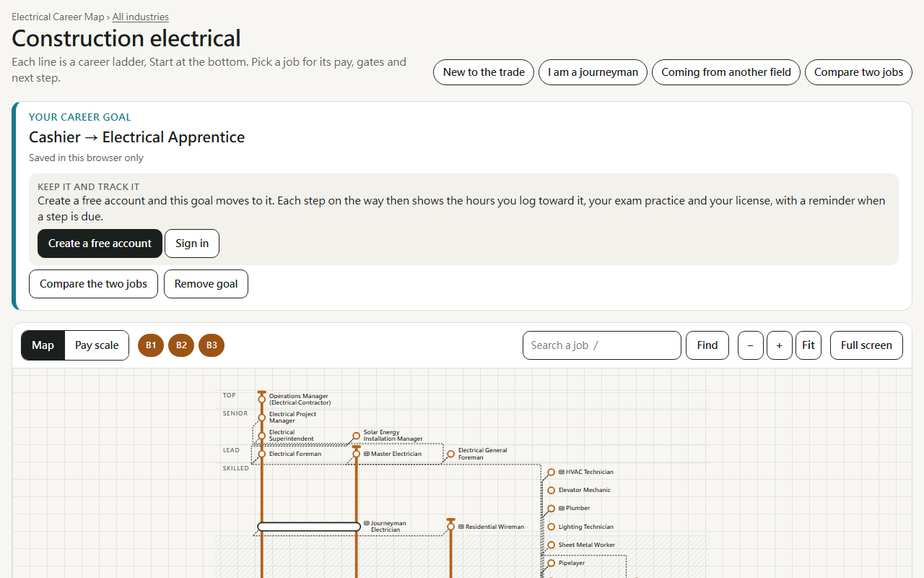Click the "Cashier → Electrical Apprentice" goal text
The height and width of the screenshot is (578, 924).
click(x=136, y=137)
